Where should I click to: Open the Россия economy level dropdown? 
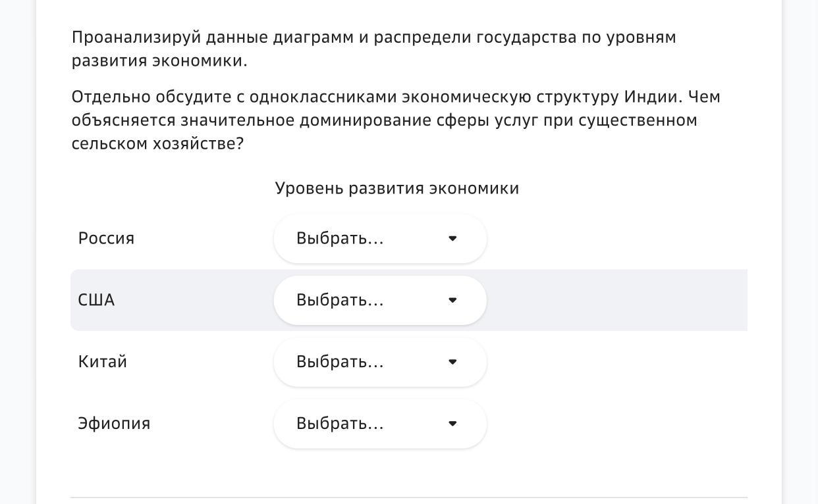[x=379, y=239]
